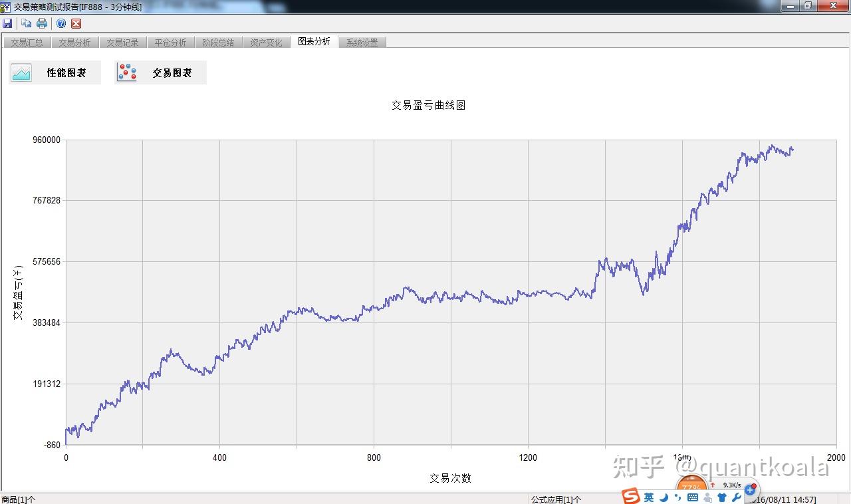The width and height of the screenshot is (851, 504).
Task: Click the y-axis value -860
Action: (x=51, y=445)
